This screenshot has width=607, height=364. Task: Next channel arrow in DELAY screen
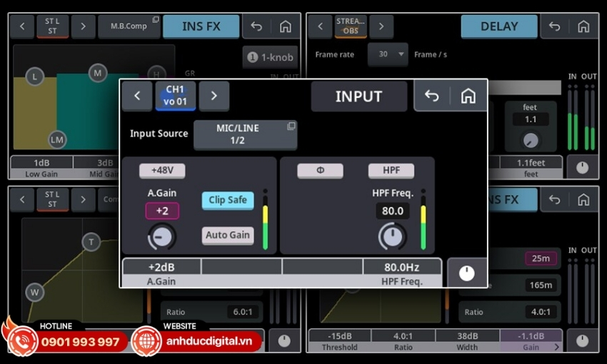(381, 26)
